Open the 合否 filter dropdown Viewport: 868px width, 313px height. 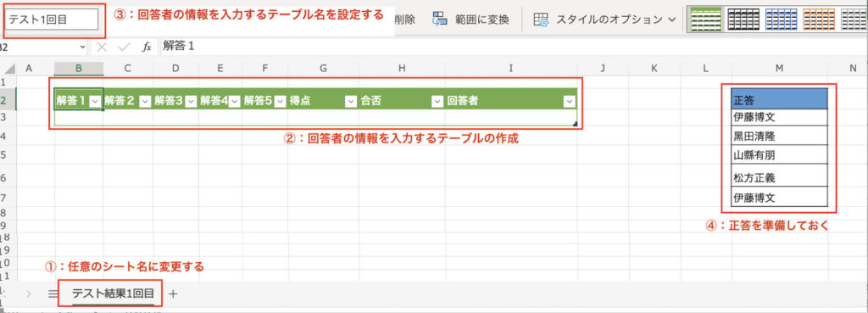coord(437,101)
